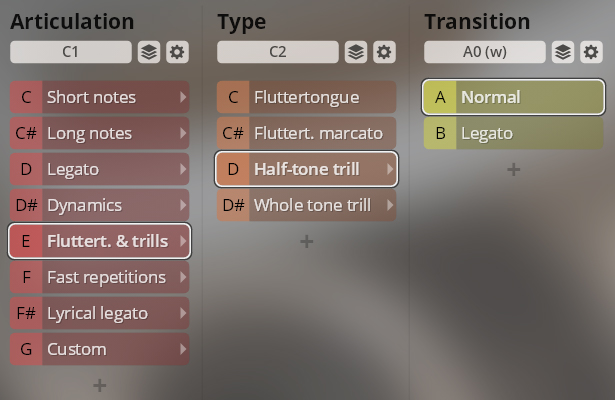Open the Transition settings gear

click(592, 52)
